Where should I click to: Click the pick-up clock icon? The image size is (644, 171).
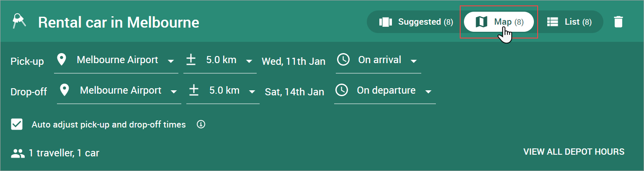(x=343, y=60)
